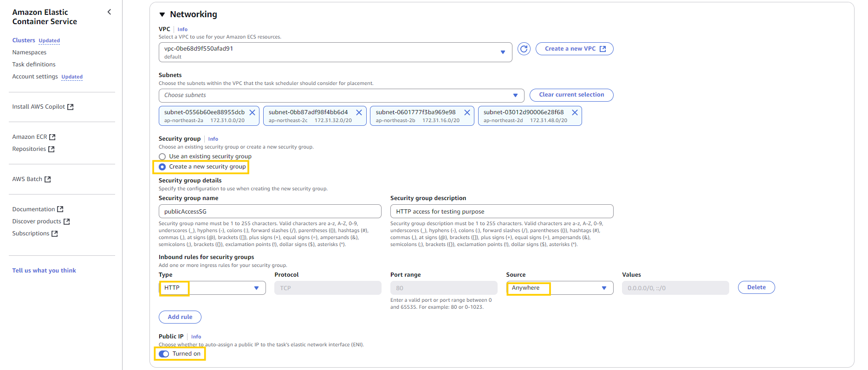This screenshot has width=868, height=370.
Task: Open the Amazon ECR sidebar link
Action: 30,137
